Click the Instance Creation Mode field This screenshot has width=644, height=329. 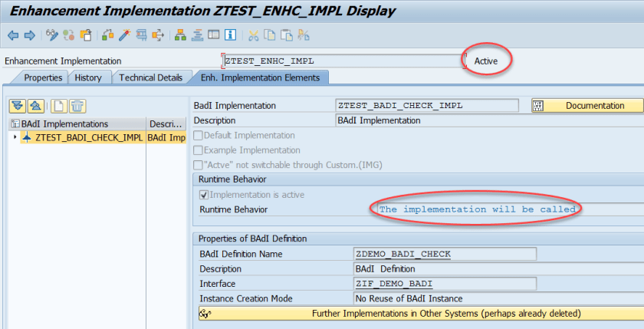coord(498,298)
